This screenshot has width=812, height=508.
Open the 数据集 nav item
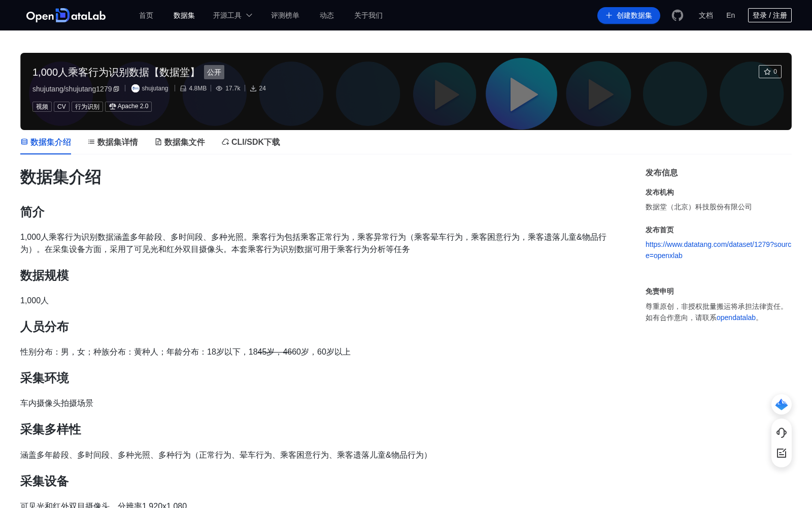pos(184,15)
